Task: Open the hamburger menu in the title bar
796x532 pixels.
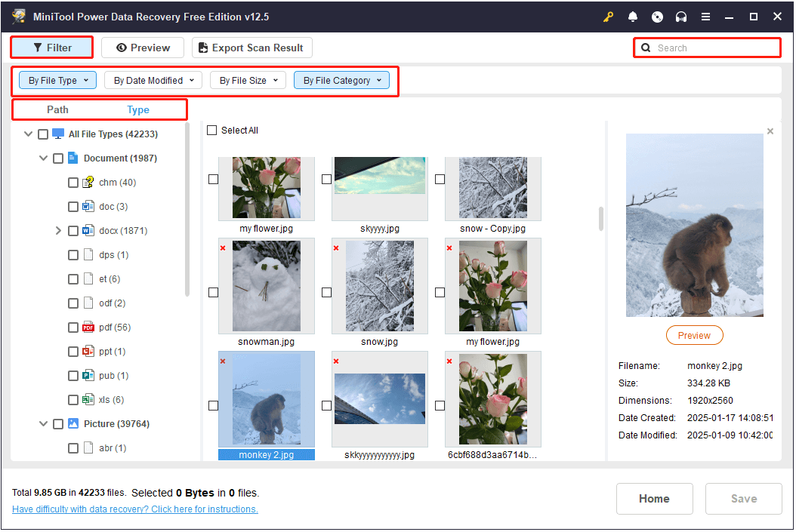Action: [705, 16]
